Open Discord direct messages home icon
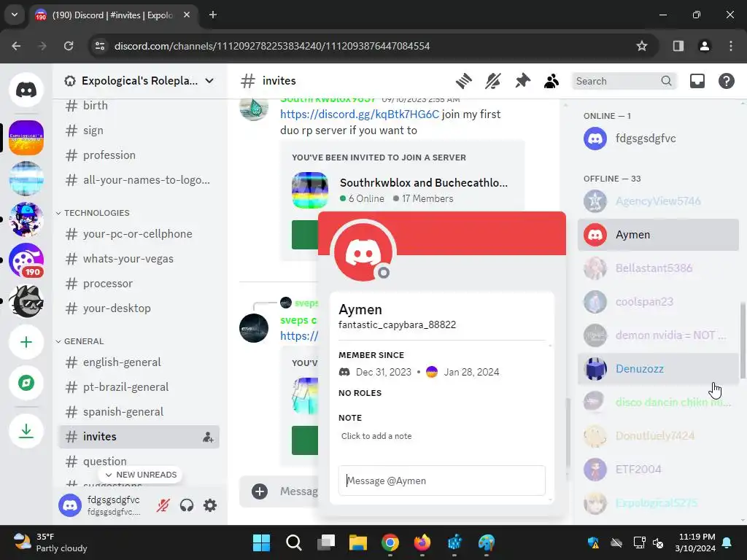This screenshot has height=560, width=747. pos(26,90)
